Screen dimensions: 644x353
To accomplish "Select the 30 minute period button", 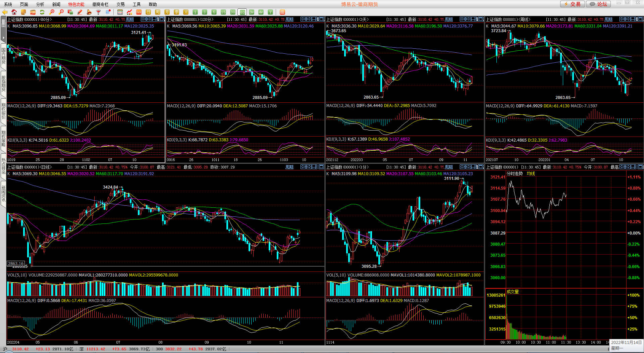I will click(x=233, y=12).
